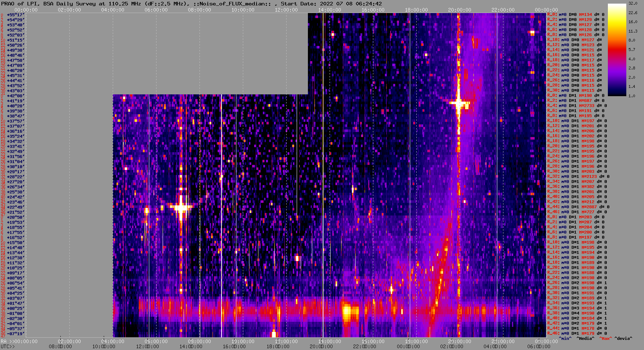Click the stats row showing M=212
Viewport: 644px width, 350px height.
[x=577, y=202]
